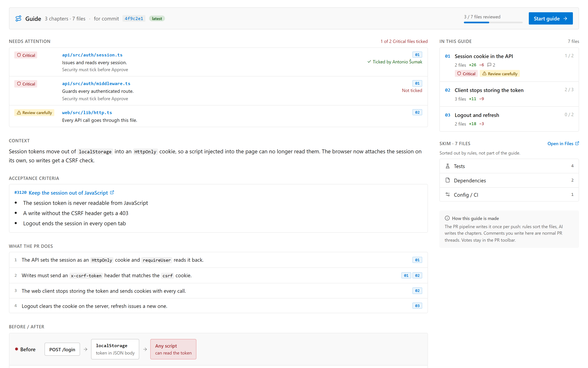The image size is (588, 368).
Task: Open chapter 03 Logout and refresh
Action: coord(509,119)
